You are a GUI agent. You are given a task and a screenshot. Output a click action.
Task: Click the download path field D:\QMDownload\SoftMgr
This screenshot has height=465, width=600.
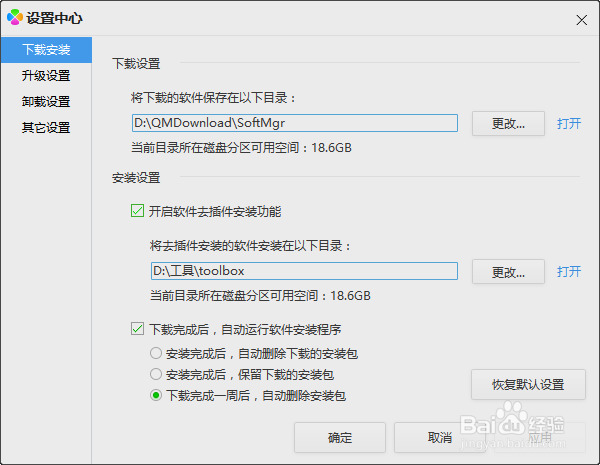click(295, 123)
